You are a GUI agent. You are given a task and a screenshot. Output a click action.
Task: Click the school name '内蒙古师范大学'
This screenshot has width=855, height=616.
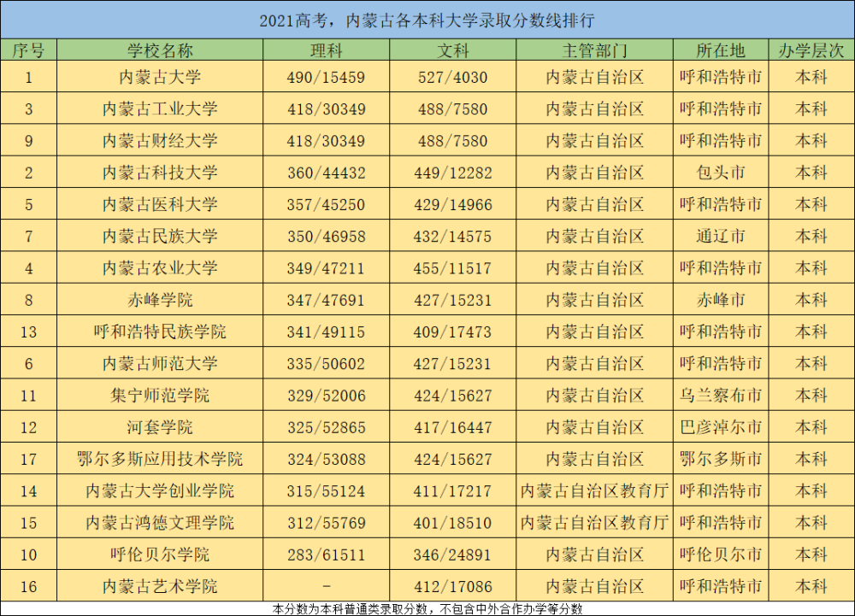[x=160, y=363]
